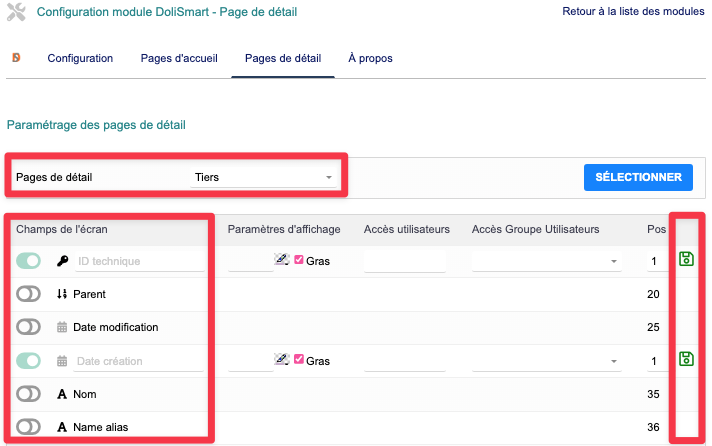Expand user group access dropdown for Date création
This screenshot has height=446, width=712.
click(547, 361)
